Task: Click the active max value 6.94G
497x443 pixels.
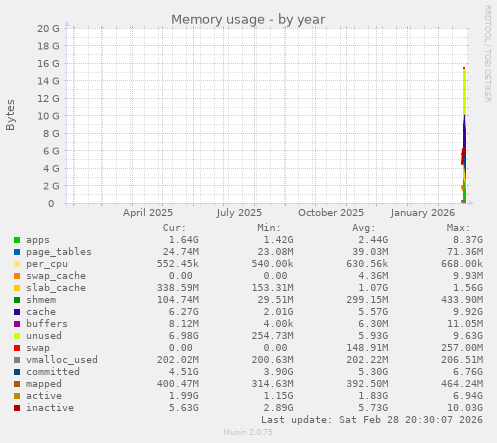Action: click(x=468, y=396)
